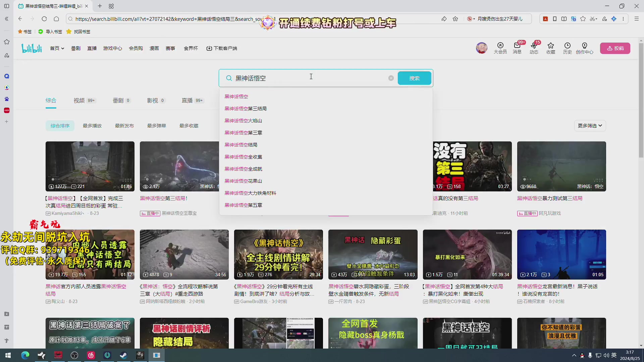Switch to 直播 results tab

point(193,101)
